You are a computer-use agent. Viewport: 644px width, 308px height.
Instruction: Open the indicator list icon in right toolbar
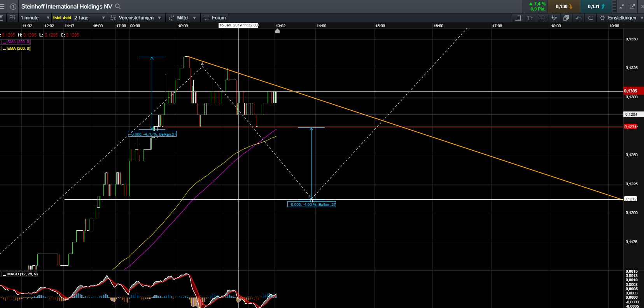tap(518, 18)
